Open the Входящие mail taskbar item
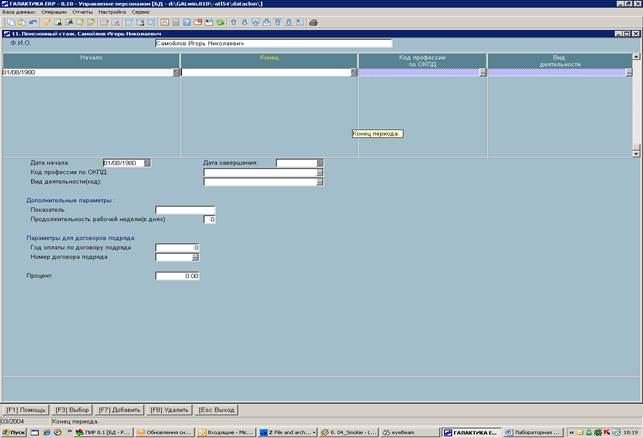The image size is (643, 438). (225, 432)
